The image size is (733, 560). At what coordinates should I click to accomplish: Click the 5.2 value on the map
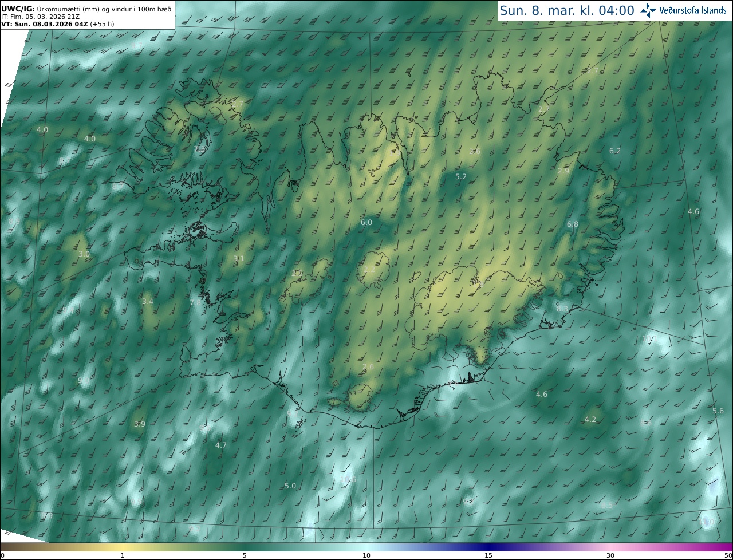(x=461, y=177)
